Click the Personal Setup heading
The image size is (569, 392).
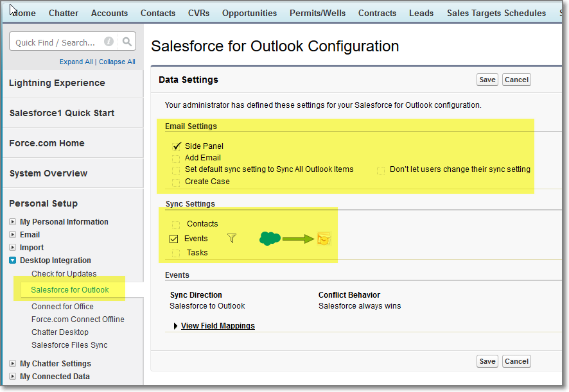tap(43, 203)
